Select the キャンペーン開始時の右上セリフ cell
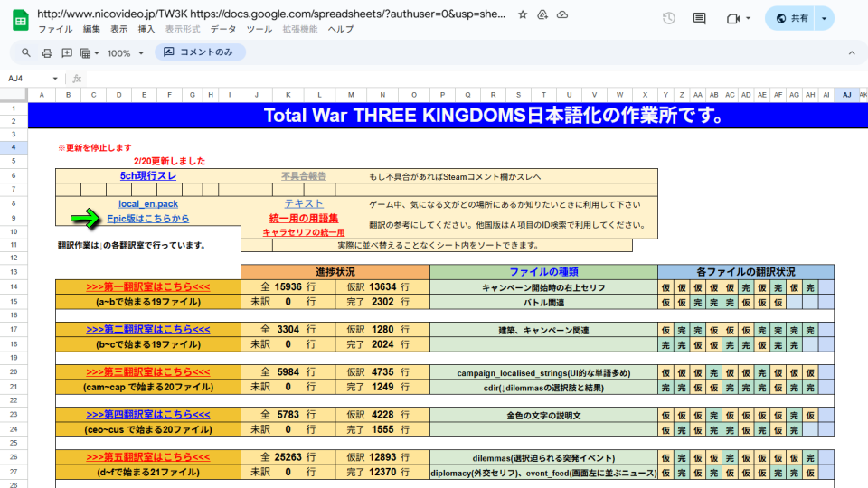 pyautogui.click(x=543, y=287)
